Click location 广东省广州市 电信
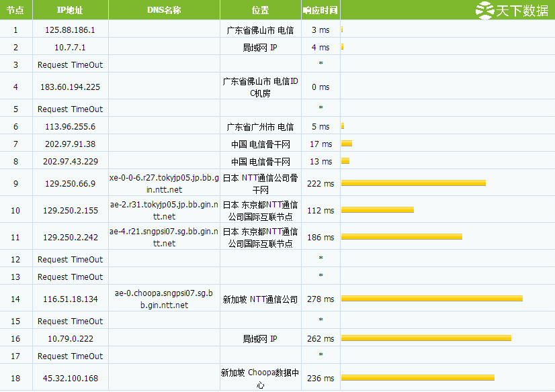Image resolution: width=555 pixels, height=392 pixels. (260, 127)
